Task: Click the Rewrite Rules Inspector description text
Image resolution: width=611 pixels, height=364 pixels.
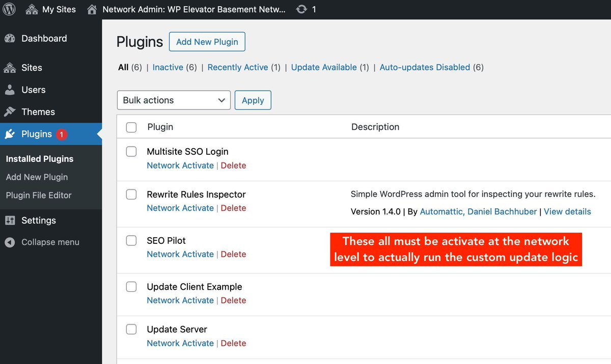Action: tap(473, 194)
